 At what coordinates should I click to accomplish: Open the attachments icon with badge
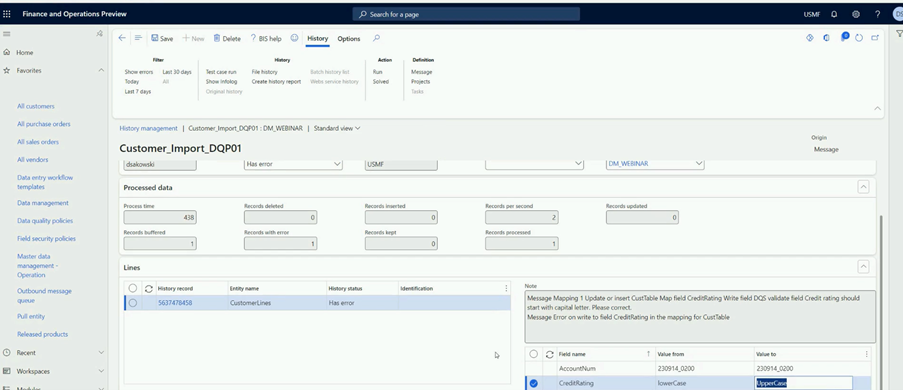(x=844, y=37)
